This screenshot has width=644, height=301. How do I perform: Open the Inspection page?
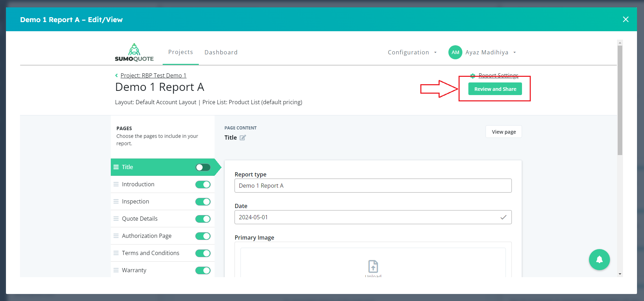tap(163, 201)
